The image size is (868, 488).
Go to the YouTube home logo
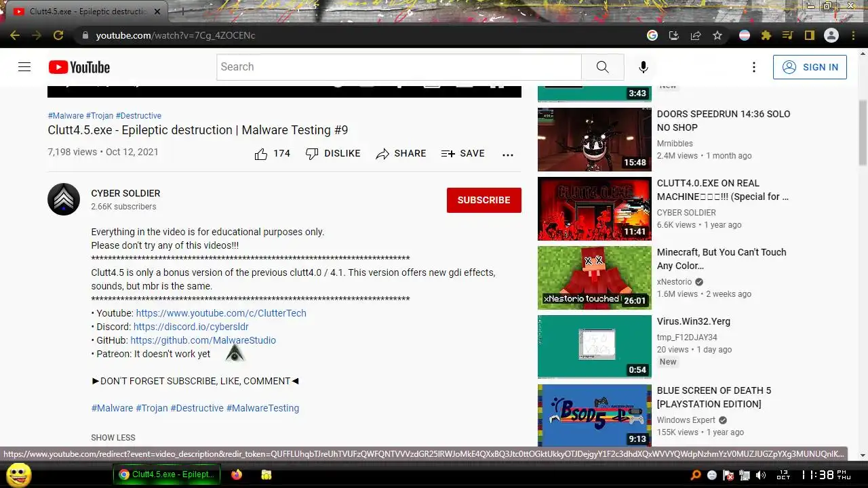79,67
